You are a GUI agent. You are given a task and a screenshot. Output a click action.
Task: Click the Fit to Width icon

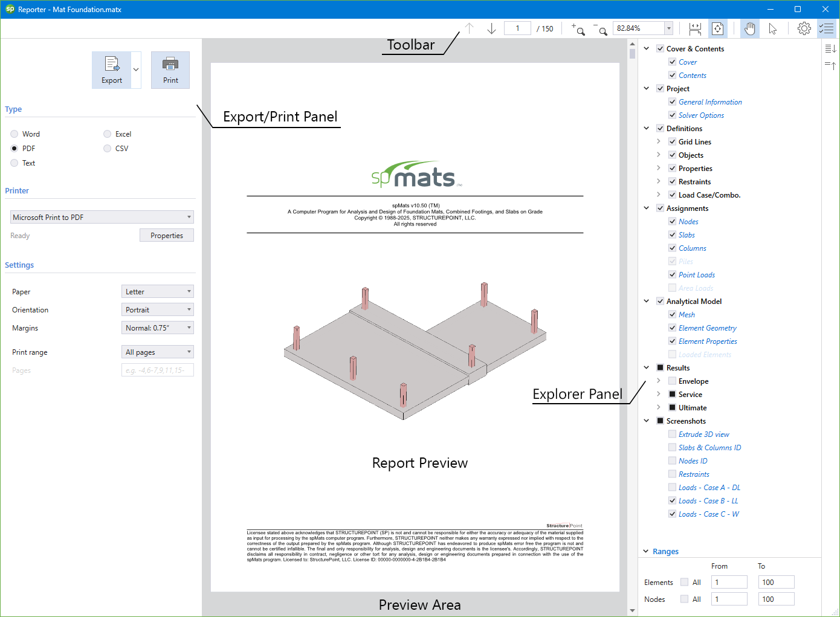[x=694, y=28]
